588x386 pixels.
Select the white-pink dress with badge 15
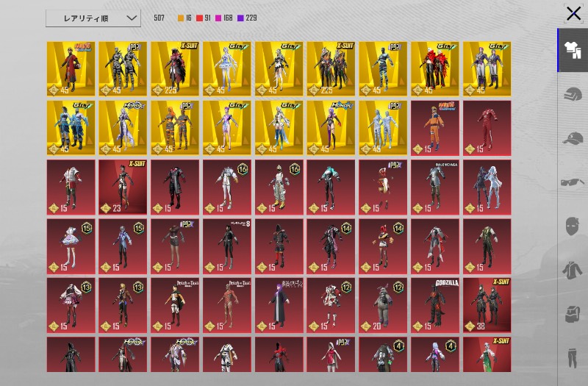(x=71, y=246)
